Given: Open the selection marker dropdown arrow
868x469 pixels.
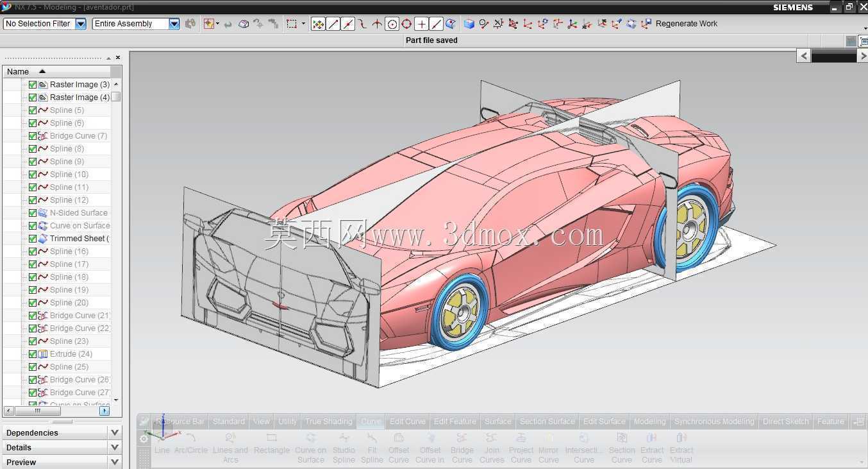Looking at the screenshot, I should click(218, 24).
